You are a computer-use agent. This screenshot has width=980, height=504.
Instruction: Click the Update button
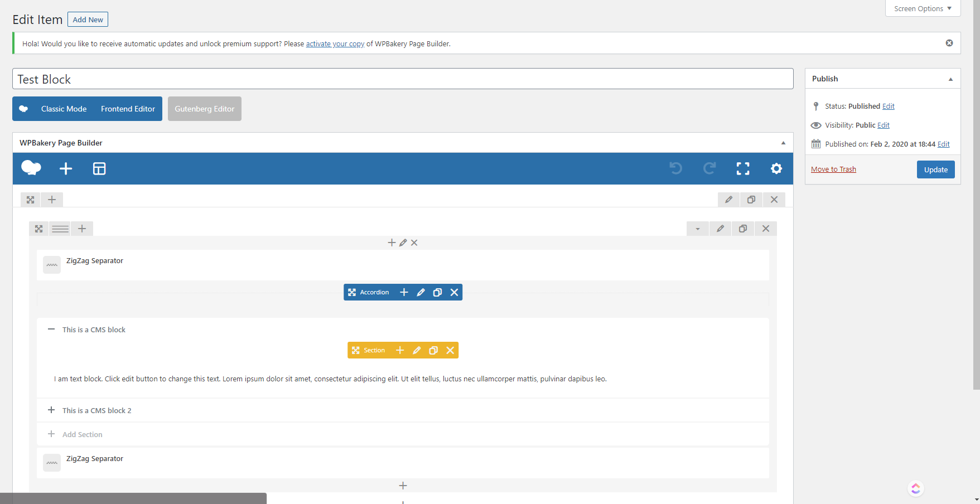935,169
